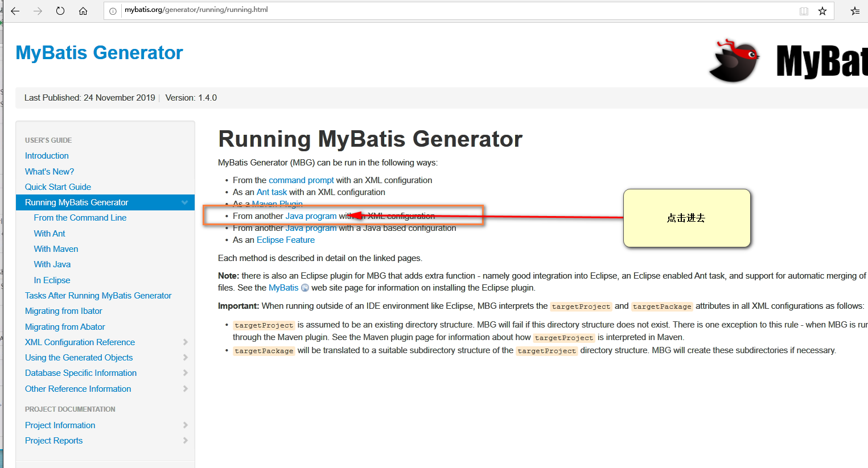Click the targetPackage code in the Important paragraph
This screenshot has height=468, width=868.
click(662, 307)
